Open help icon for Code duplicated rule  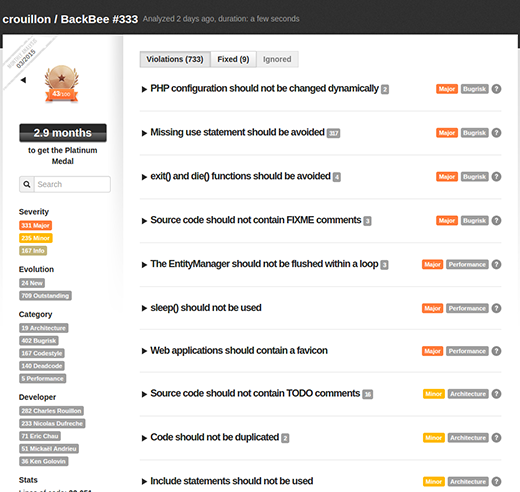tap(496, 438)
